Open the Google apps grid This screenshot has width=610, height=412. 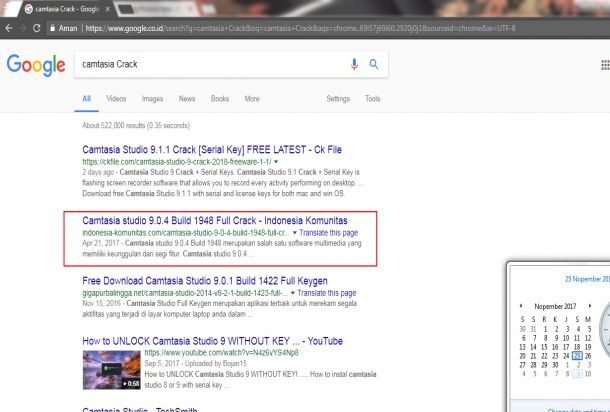[605, 65]
